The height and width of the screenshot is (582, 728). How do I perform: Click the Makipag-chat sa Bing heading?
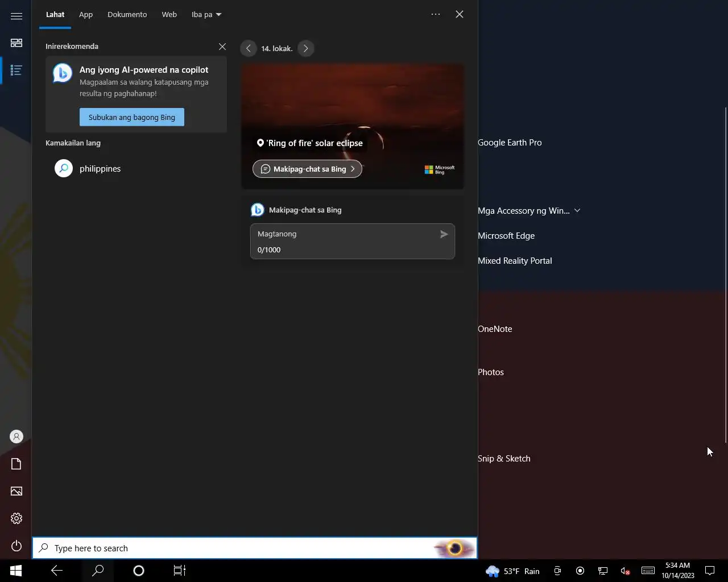[305, 210]
